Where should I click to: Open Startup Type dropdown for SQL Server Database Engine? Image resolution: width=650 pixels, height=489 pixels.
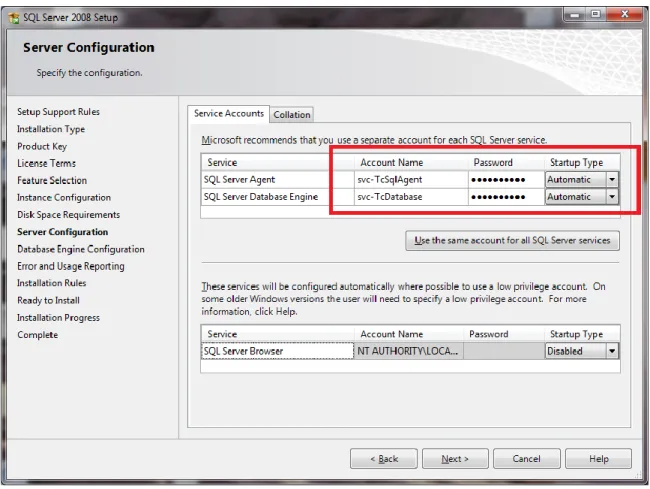pos(612,197)
